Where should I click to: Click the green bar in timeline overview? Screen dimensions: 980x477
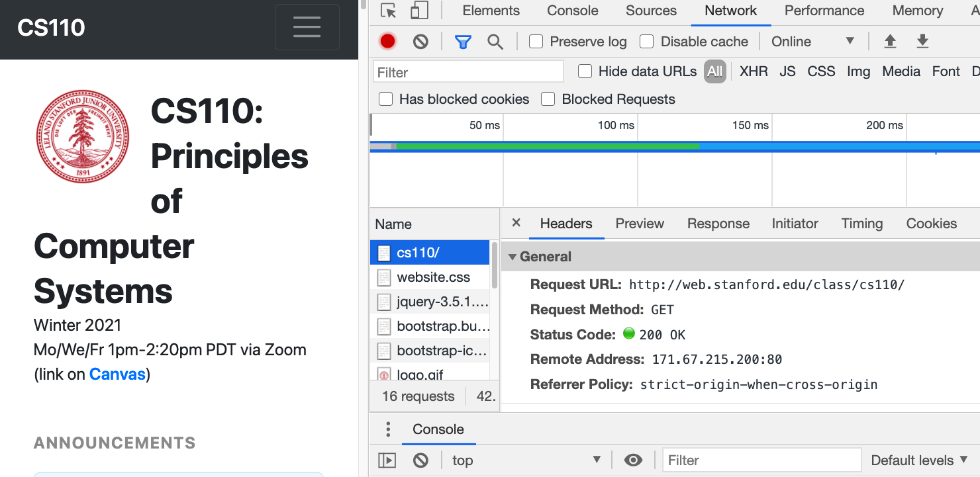tap(547, 146)
